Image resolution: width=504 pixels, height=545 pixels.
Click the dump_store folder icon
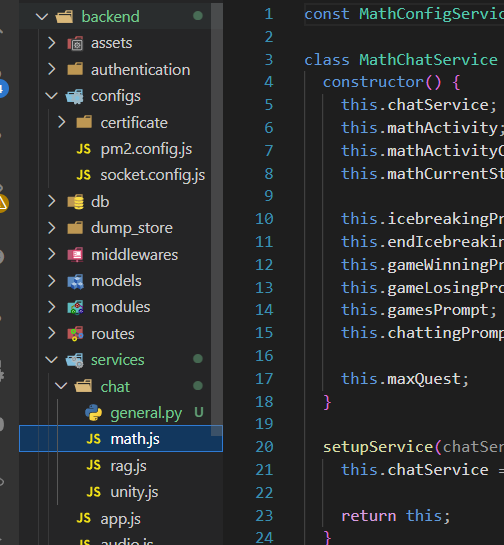[75, 227]
